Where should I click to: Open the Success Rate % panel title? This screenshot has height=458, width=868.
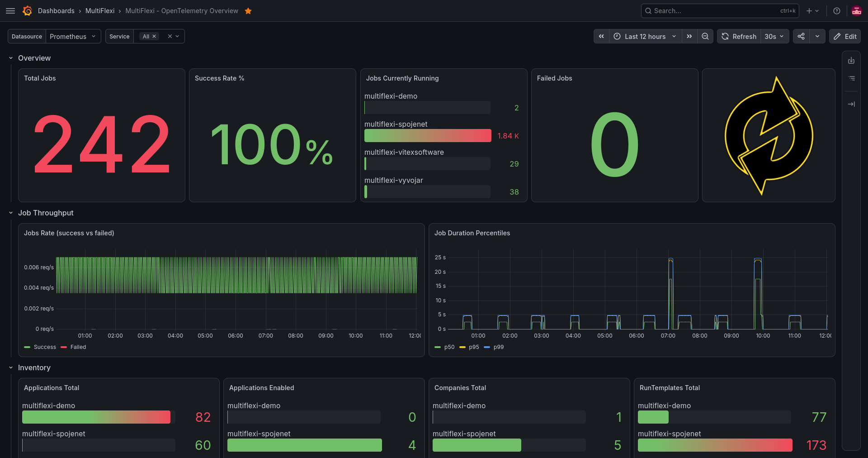[x=220, y=78]
